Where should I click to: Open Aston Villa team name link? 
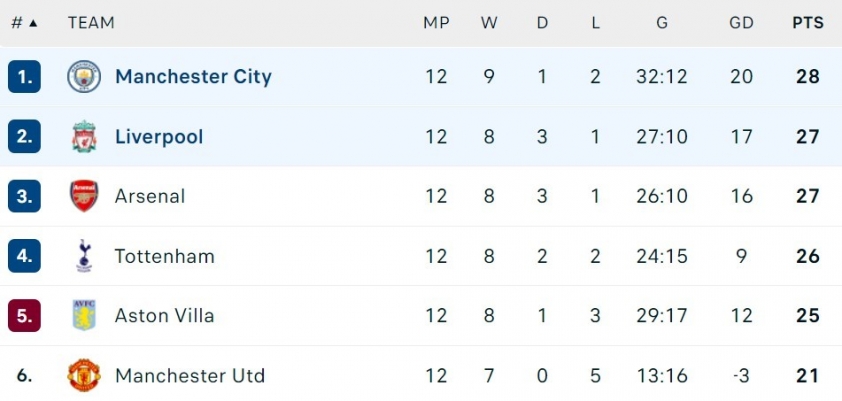click(x=164, y=316)
